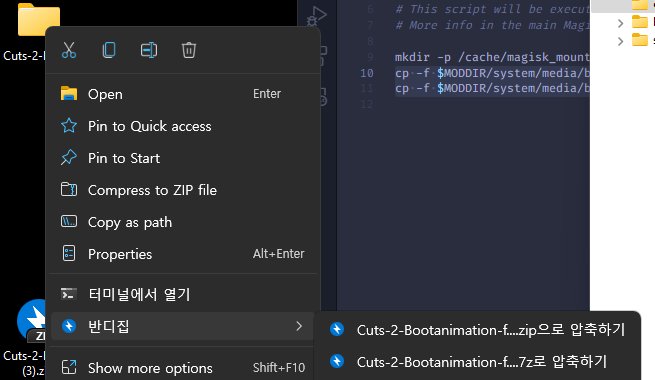The image size is (655, 380).
Task: Select Copy as path
Action: pyautogui.click(x=182, y=222)
